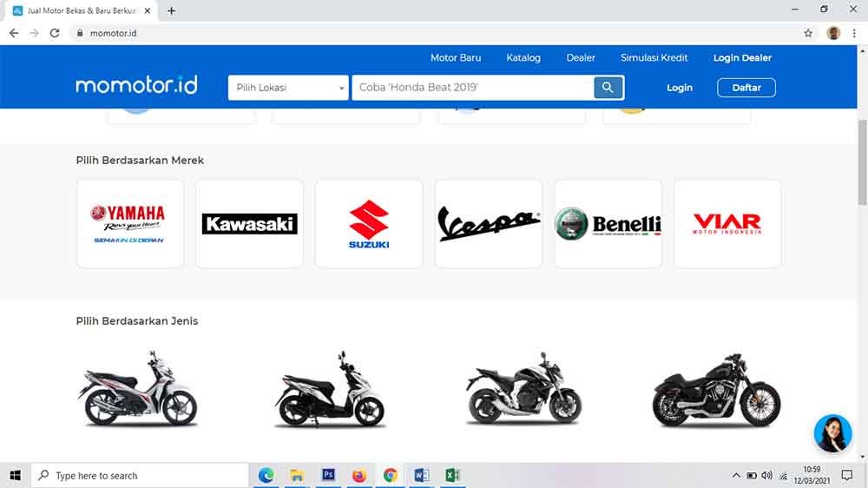Go to the momotor.id home logo
Viewport: 868px width, 488px height.
(136, 85)
